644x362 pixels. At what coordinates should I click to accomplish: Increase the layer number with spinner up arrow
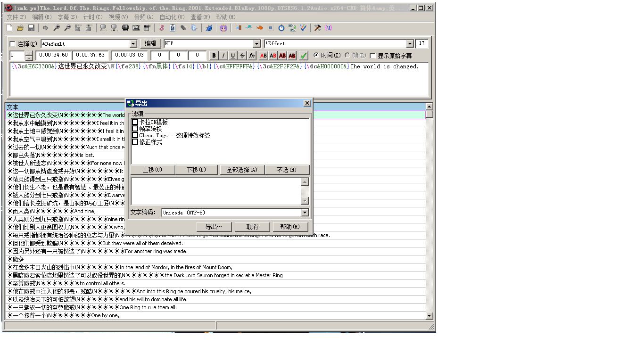(29, 53)
